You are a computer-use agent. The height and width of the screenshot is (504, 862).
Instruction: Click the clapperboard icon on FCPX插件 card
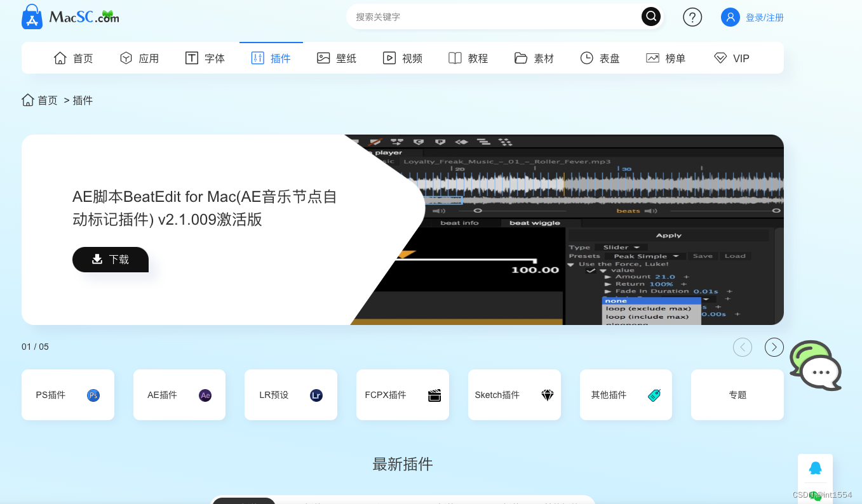click(x=434, y=395)
